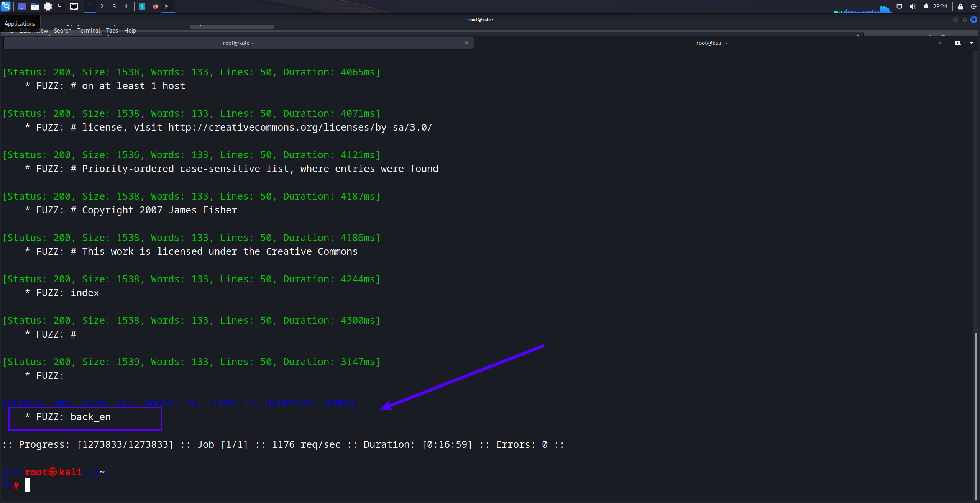Lock the screen with the padlock icon

(960, 7)
